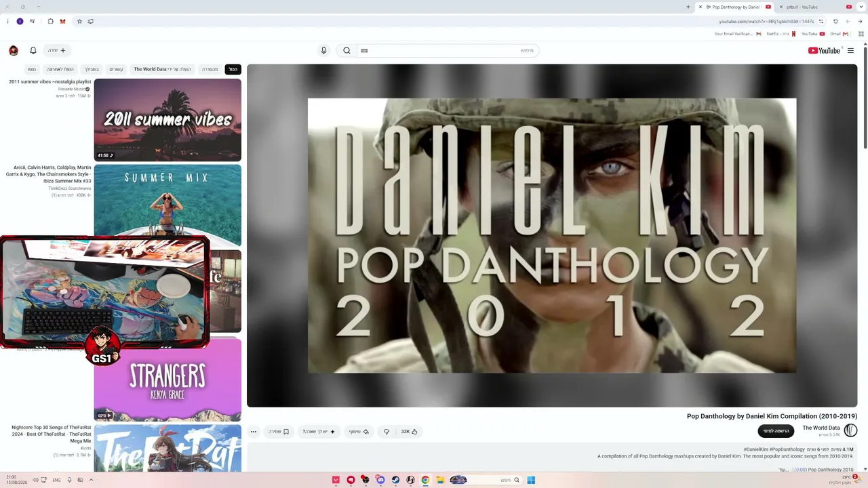Open the Gmail bookmark
The height and width of the screenshot is (488, 868).
pos(839,34)
